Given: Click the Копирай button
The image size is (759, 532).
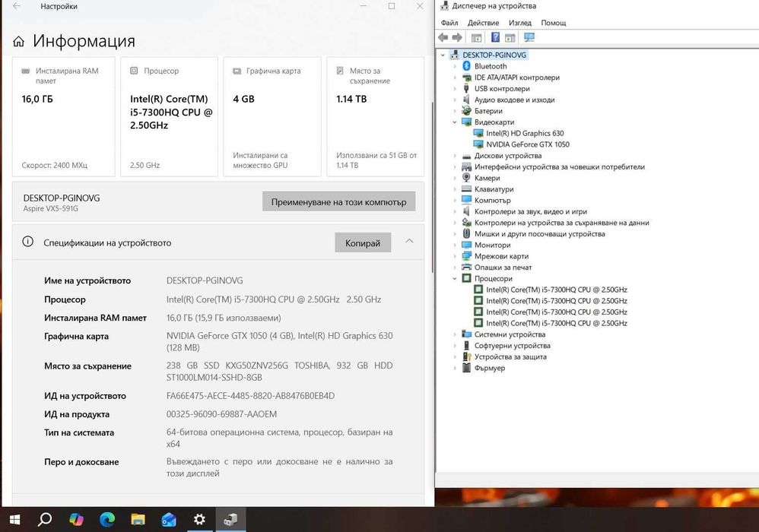Looking at the screenshot, I should coord(363,242).
